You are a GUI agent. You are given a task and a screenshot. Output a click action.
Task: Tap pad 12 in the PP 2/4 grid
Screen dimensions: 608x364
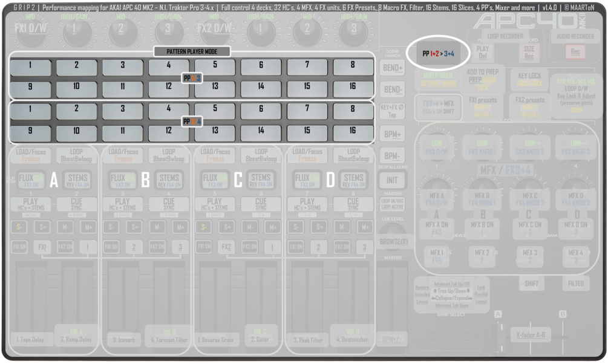169,134
